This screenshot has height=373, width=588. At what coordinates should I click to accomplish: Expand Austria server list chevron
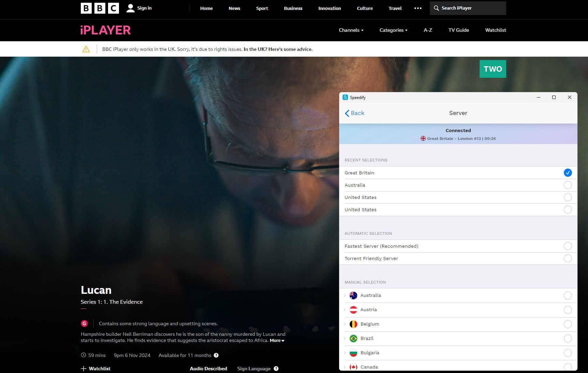(x=345, y=310)
